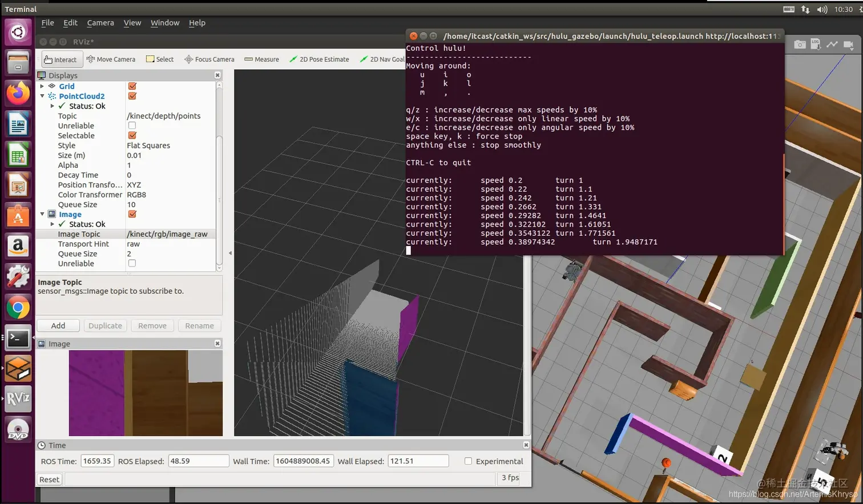Open the Window menu
The width and height of the screenshot is (863, 504).
click(x=165, y=23)
